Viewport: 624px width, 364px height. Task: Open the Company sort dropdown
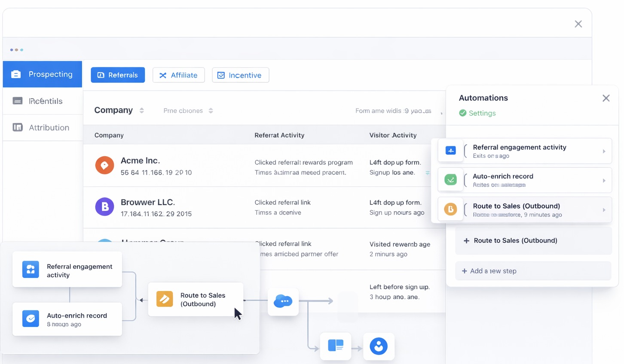(142, 111)
